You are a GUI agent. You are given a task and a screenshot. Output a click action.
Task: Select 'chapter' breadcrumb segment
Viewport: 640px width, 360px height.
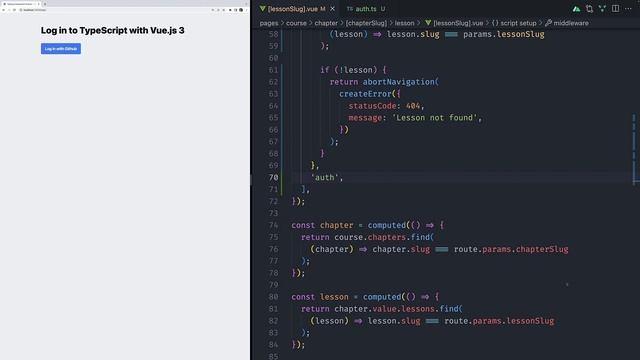(x=326, y=23)
